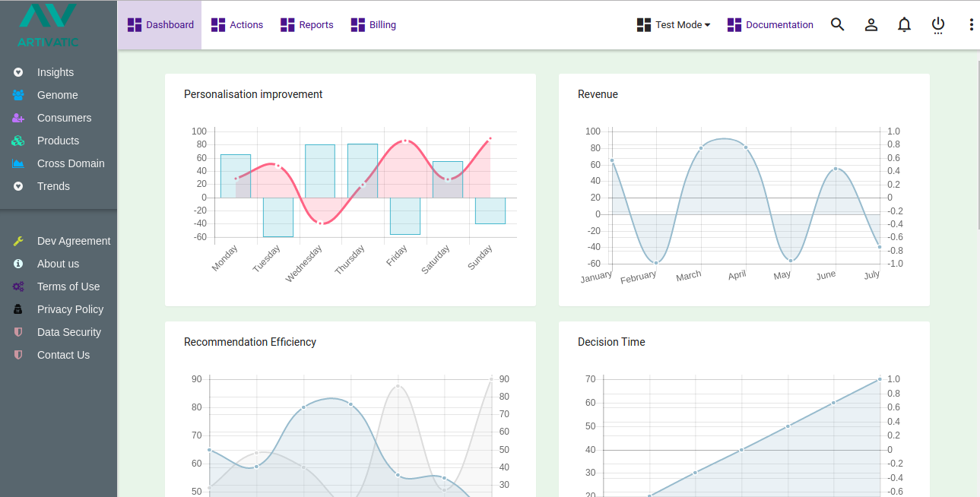Open the Documentation link
This screenshot has width=980, height=497.
click(770, 25)
